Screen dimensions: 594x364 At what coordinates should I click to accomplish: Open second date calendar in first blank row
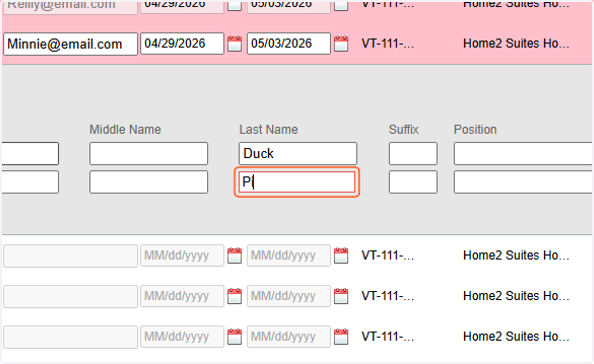coord(341,256)
